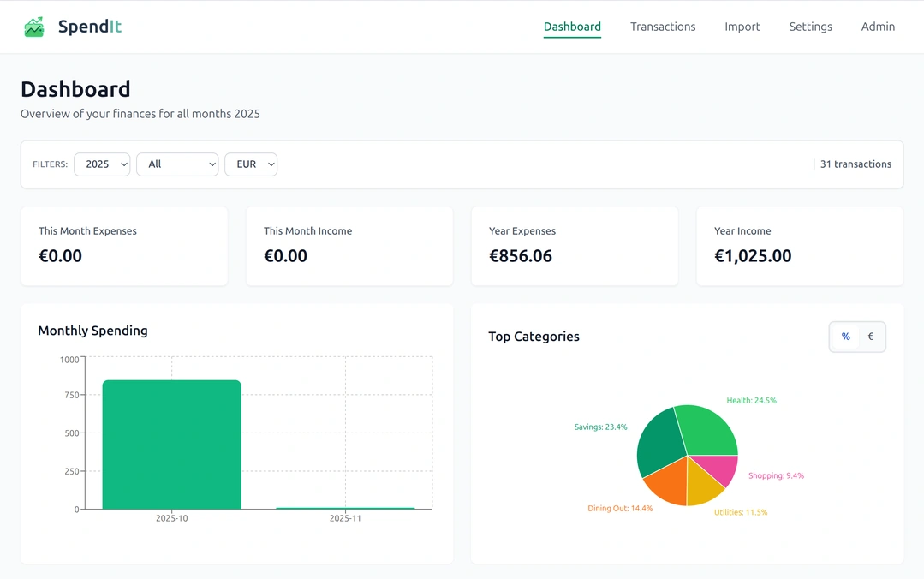Open the 2025 year filter dropdown
Screen dimensions: 924x579
102,164
